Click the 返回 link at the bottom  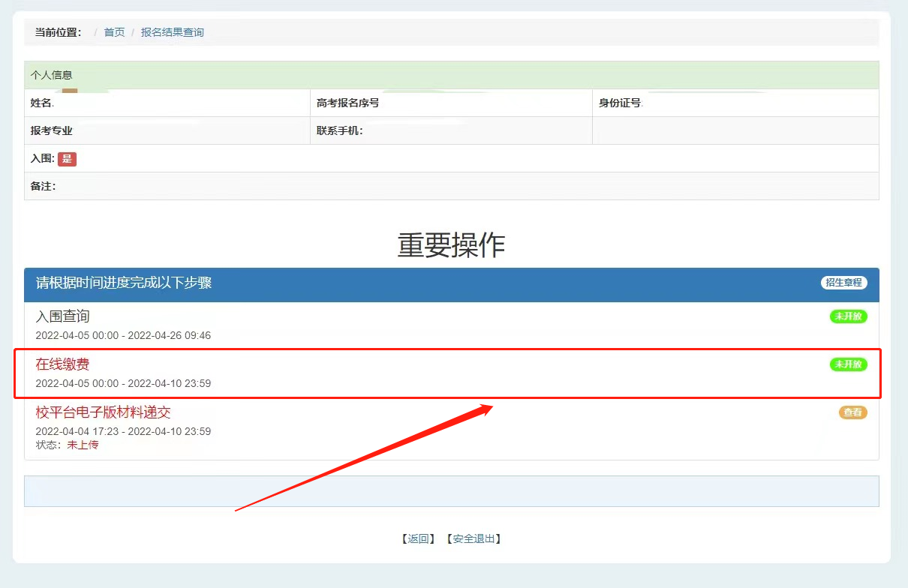pos(417,538)
